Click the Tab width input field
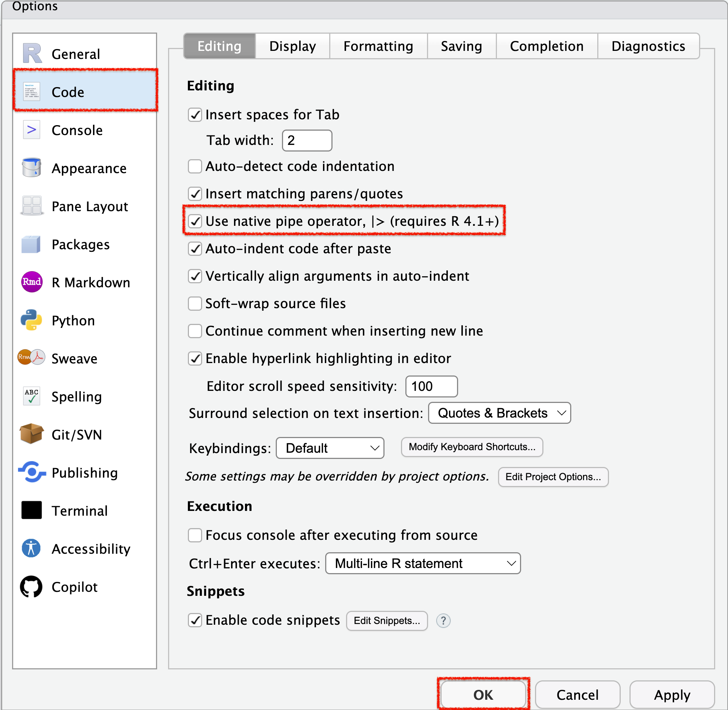The image size is (728, 710). [307, 141]
